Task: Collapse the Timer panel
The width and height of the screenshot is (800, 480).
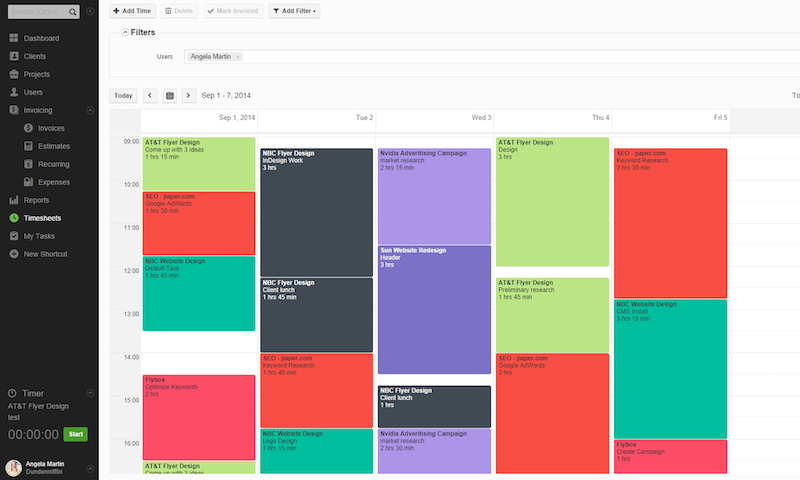Action: [x=90, y=393]
